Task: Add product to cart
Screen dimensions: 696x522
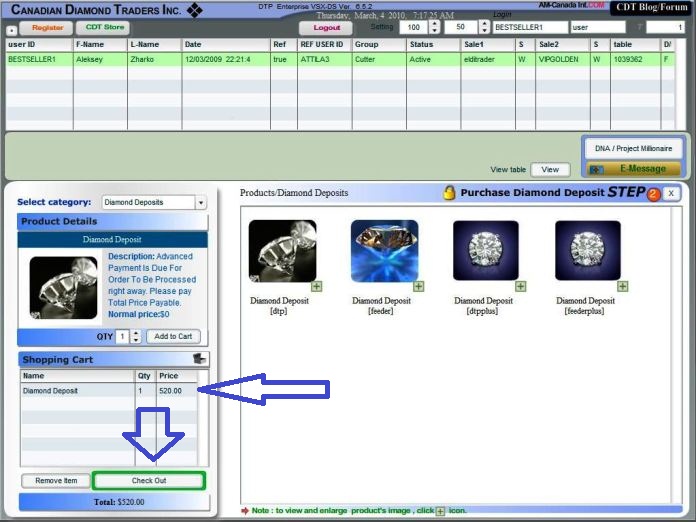Action: coord(173,337)
